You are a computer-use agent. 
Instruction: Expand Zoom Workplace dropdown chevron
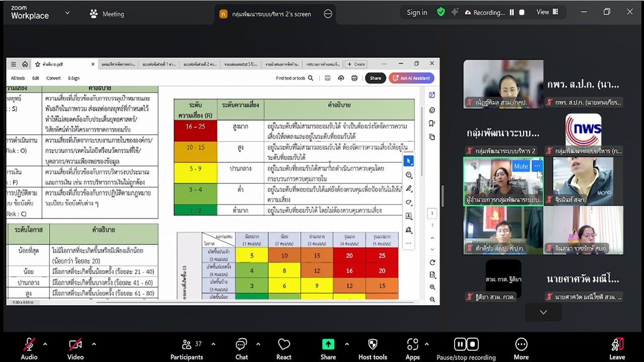pos(67,13)
